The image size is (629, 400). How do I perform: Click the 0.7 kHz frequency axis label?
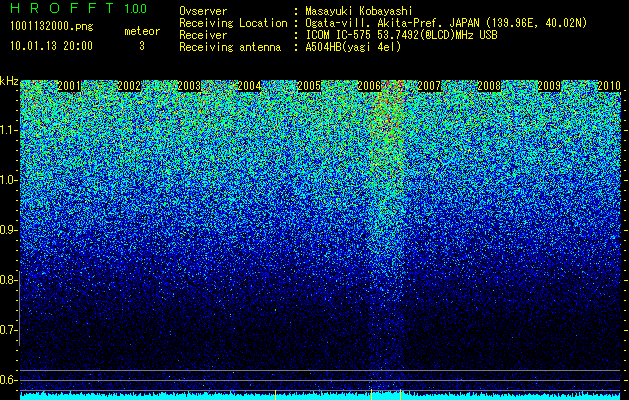[x=9, y=330]
